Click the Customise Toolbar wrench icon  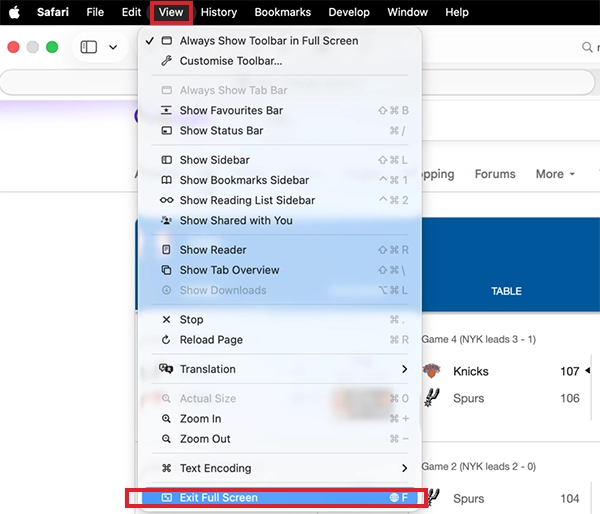pyautogui.click(x=166, y=61)
